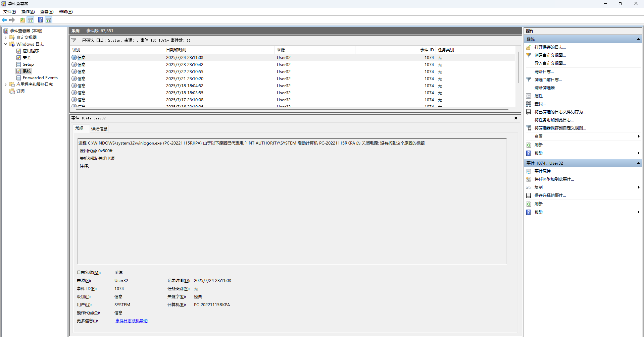Click 查找 binoculars action
Image resolution: width=644 pixels, height=337 pixels.
pyautogui.click(x=540, y=104)
